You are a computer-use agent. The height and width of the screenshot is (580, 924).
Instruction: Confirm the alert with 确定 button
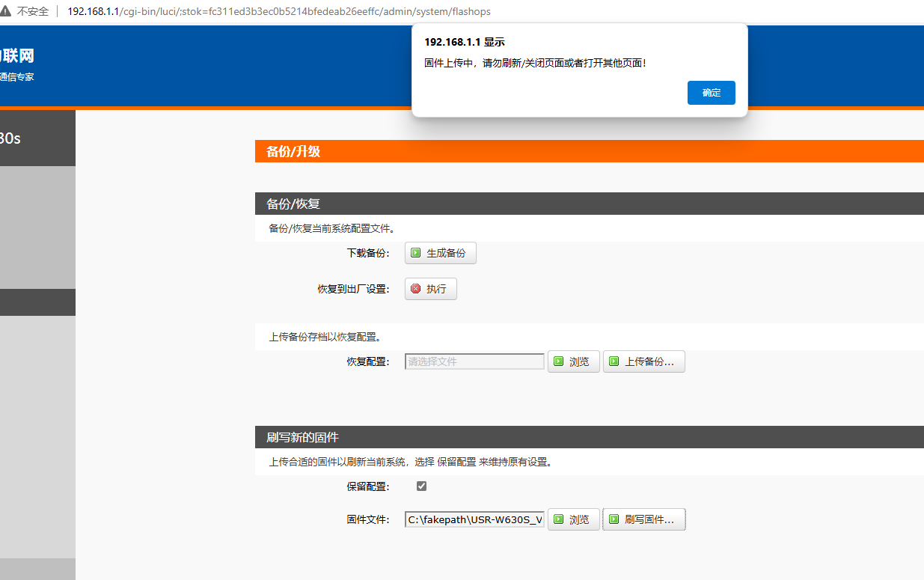711,93
